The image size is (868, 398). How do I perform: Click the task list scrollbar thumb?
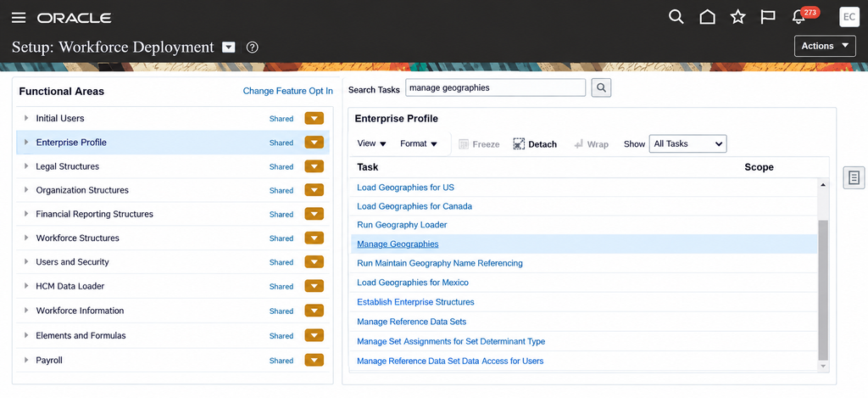click(x=823, y=289)
